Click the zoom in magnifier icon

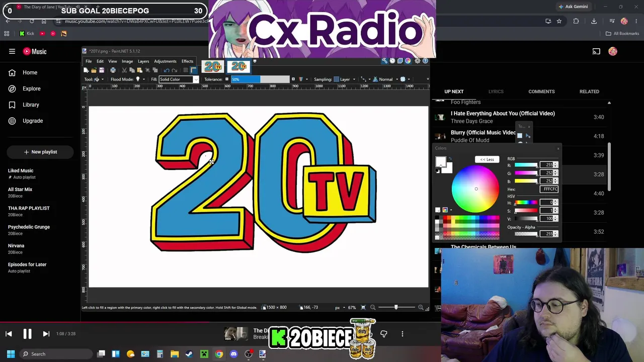click(x=421, y=308)
